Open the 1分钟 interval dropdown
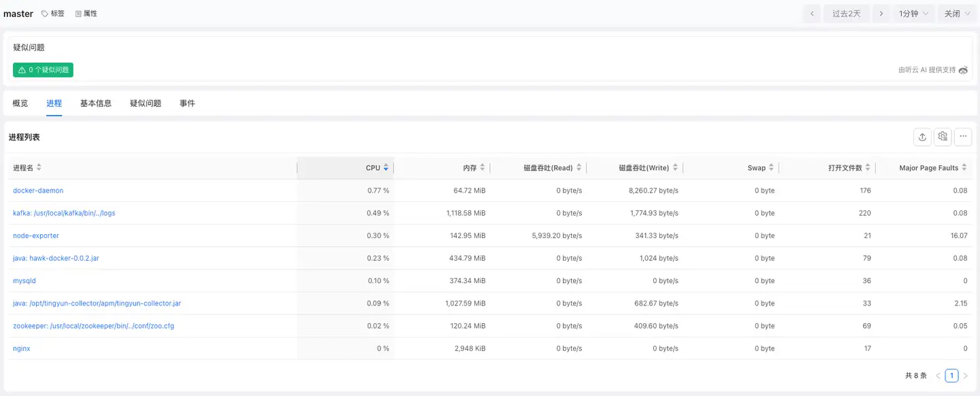The height and width of the screenshot is (396, 980). (912, 14)
